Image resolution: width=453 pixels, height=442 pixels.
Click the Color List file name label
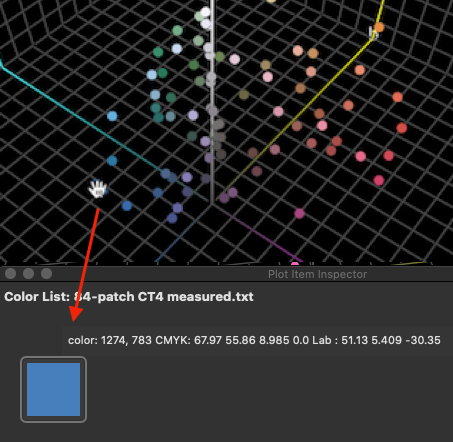(129, 297)
